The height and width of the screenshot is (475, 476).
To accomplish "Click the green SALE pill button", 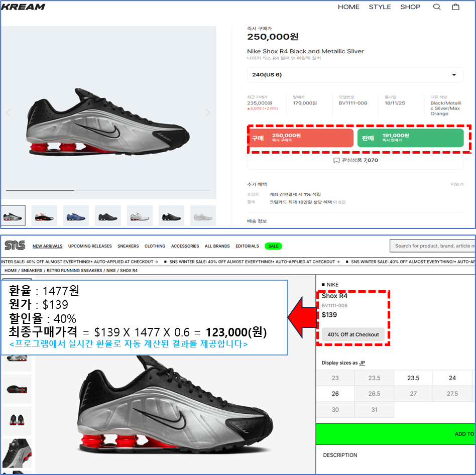I will [x=273, y=246].
